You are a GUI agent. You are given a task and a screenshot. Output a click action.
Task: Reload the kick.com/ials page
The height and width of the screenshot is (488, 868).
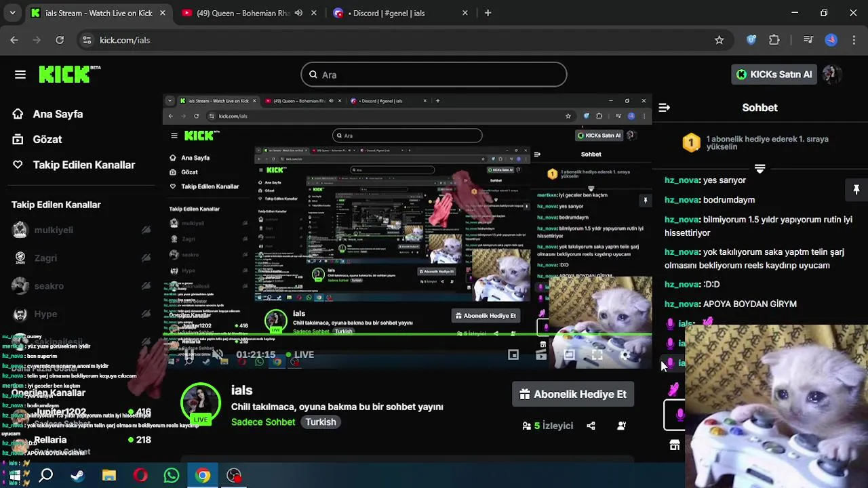(x=60, y=40)
